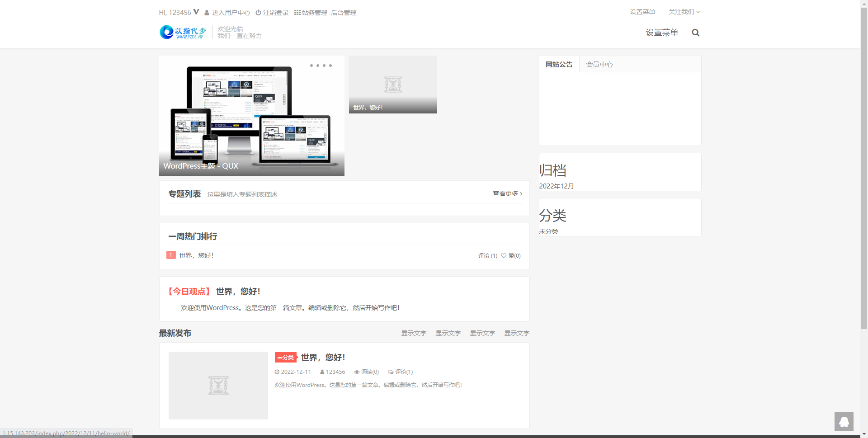This screenshot has width=868, height=438.
Task: Click the red 未分类 category tag
Action: pos(285,358)
